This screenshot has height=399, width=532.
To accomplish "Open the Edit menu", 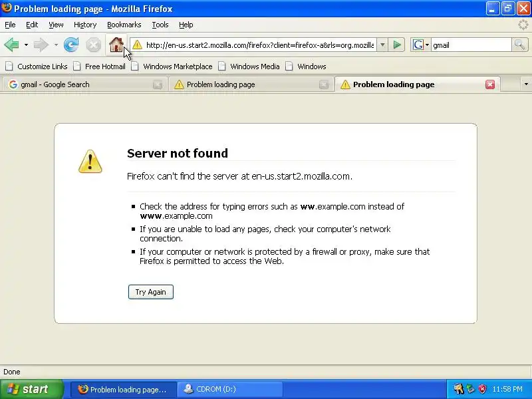I will (x=32, y=25).
